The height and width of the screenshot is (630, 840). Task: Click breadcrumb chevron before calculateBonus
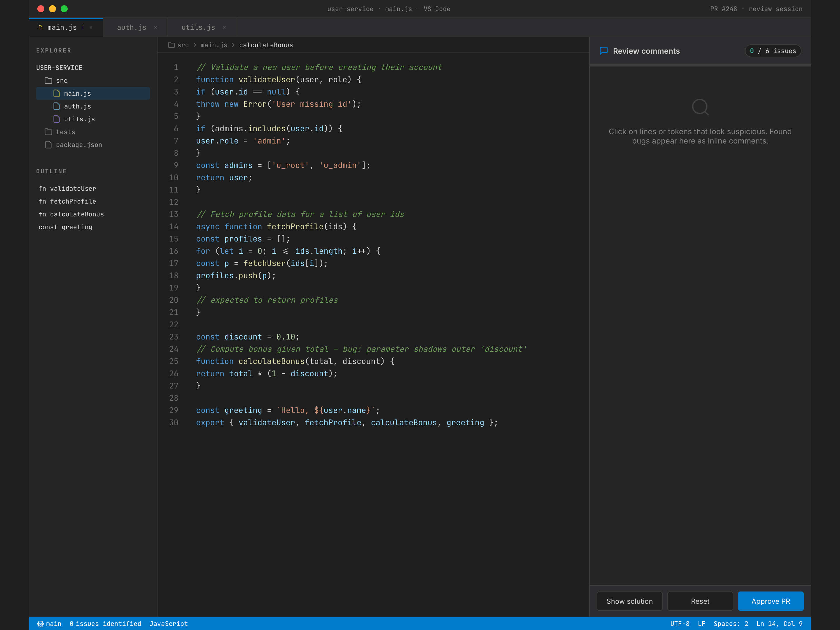point(233,45)
